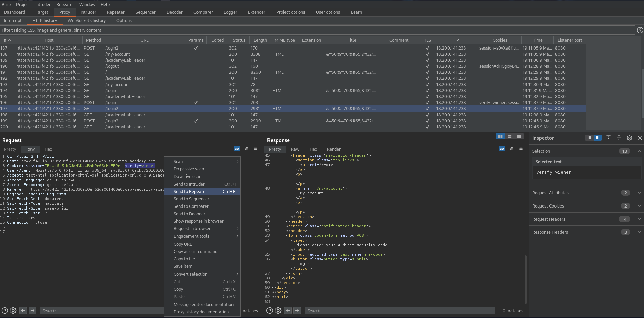Collapse the Selection section in Inspector
644x318 pixels.
pos(639,151)
